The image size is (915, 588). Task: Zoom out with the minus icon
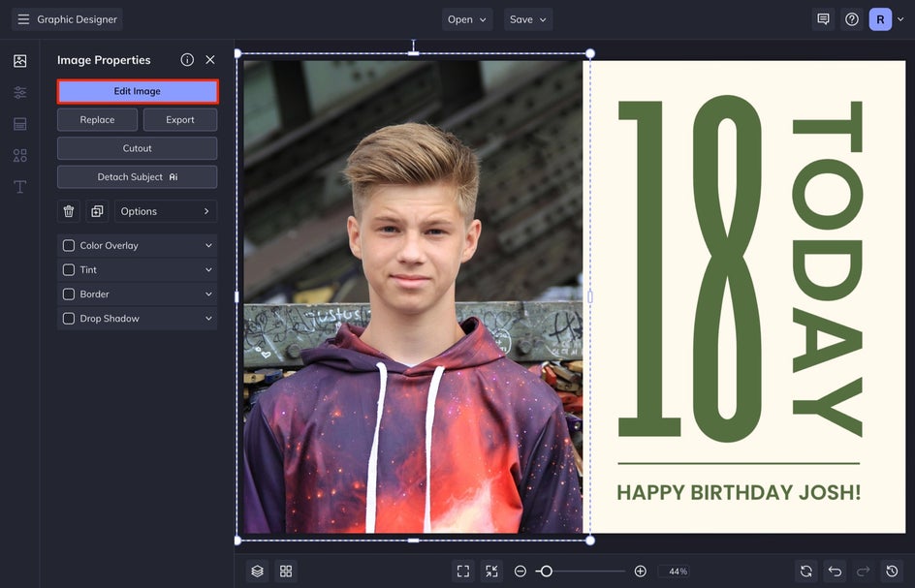pos(521,572)
